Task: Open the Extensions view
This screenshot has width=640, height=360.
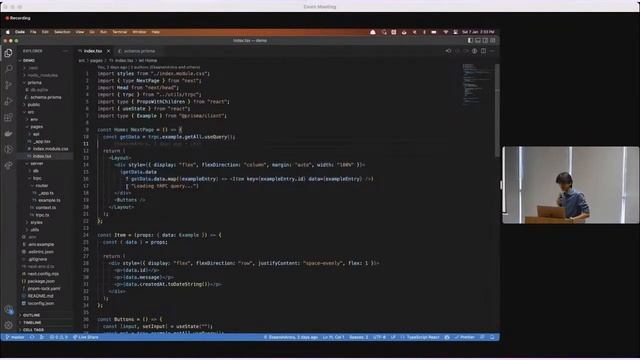Action: (x=8, y=118)
